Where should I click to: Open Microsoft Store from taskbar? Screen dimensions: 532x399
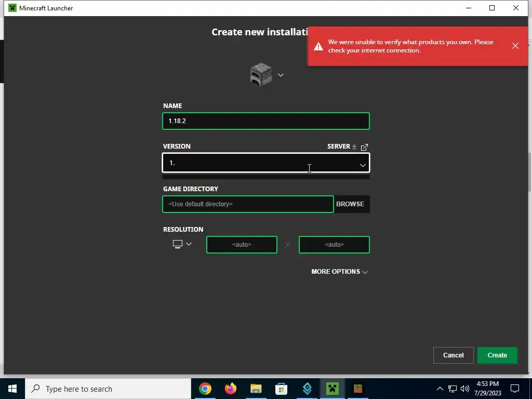281,389
